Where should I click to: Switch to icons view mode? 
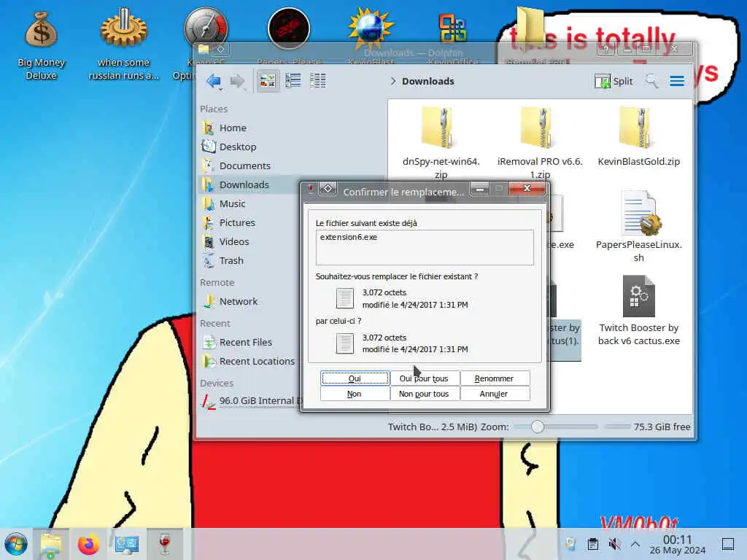(268, 81)
